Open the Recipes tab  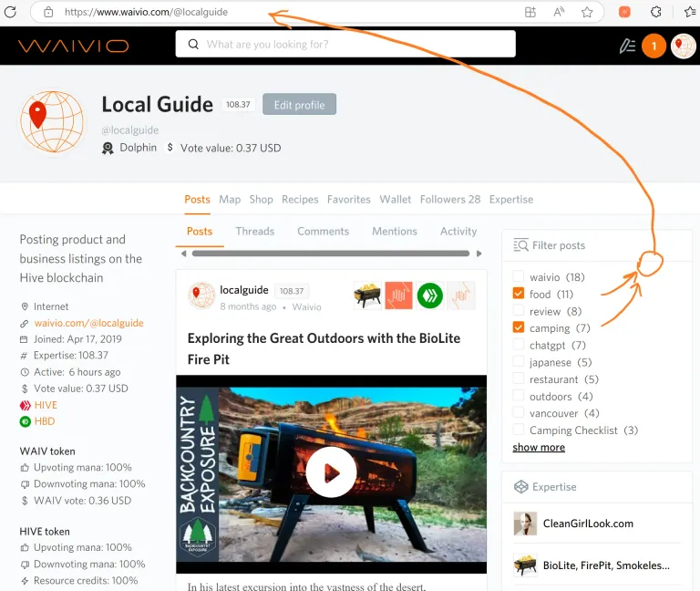300,199
